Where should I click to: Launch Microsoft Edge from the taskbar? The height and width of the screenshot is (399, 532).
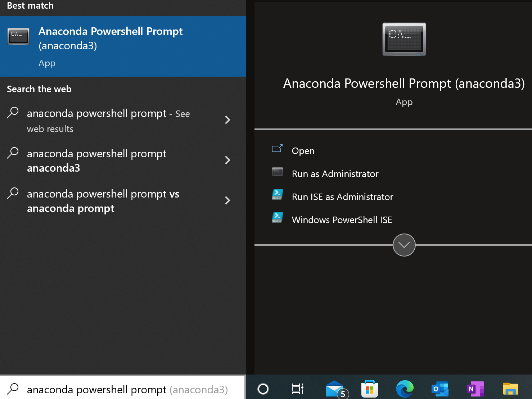(x=405, y=389)
